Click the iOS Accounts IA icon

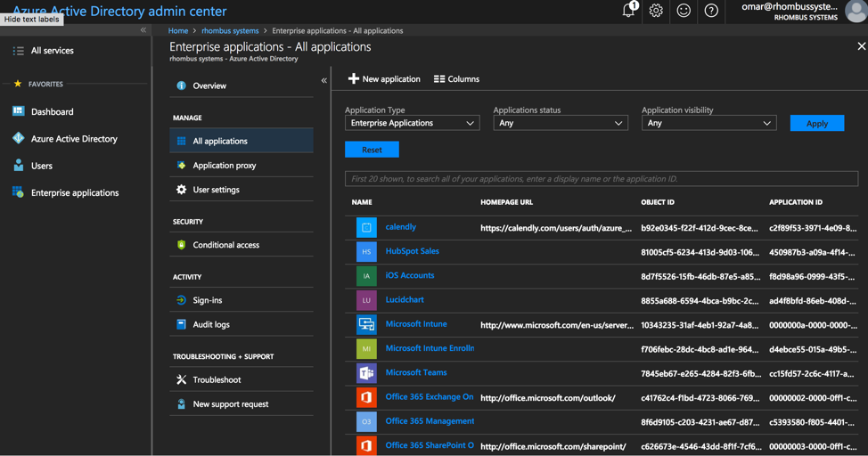[366, 276]
